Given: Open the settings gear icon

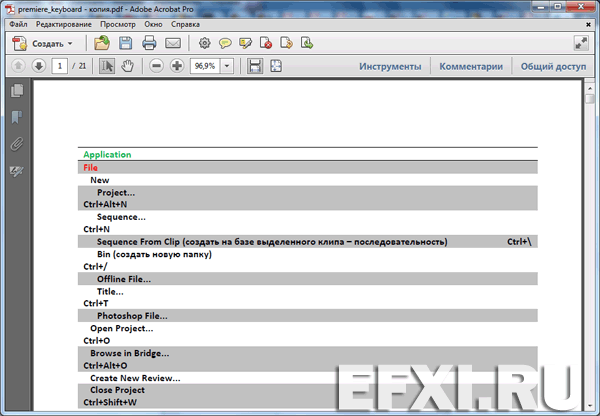Looking at the screenshot, I should 205,43.
